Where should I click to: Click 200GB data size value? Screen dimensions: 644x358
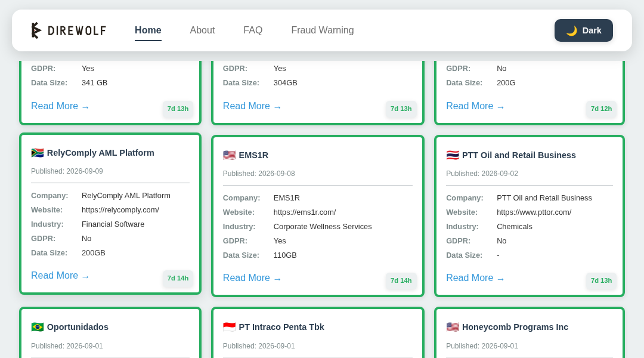(93, 253)
